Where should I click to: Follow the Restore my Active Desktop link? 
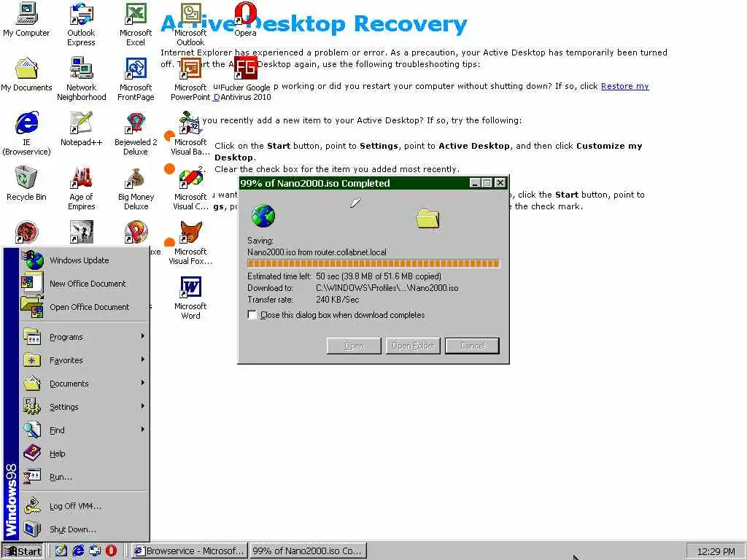click(x=624, y=86)
